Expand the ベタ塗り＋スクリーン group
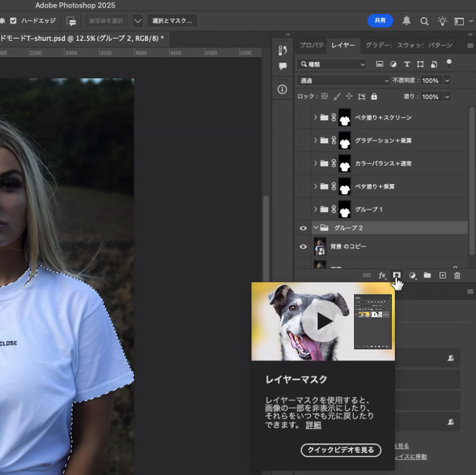 click(x=315, y=117)
